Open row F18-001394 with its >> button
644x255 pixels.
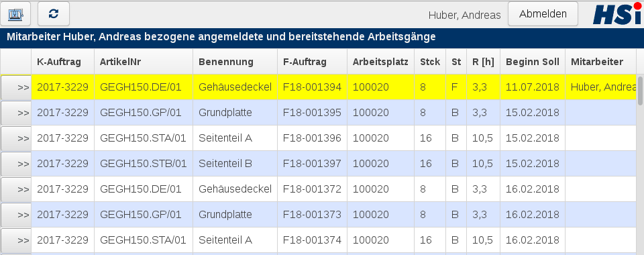tap(16, 87)
